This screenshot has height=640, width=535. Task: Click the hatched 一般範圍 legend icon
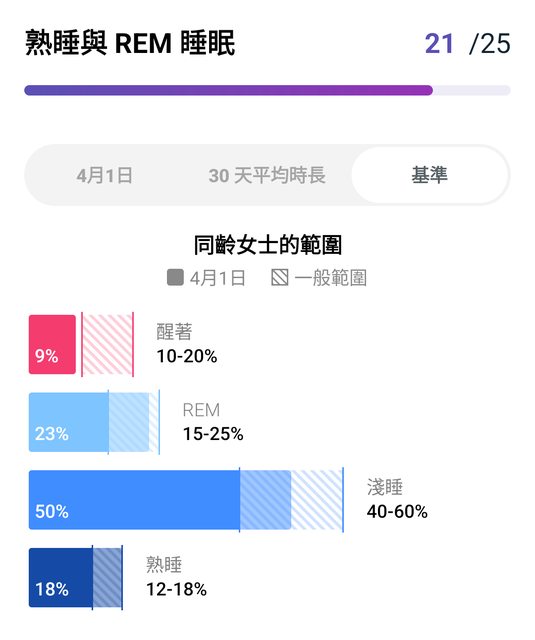pyautogui.click(x=280, y=278)
